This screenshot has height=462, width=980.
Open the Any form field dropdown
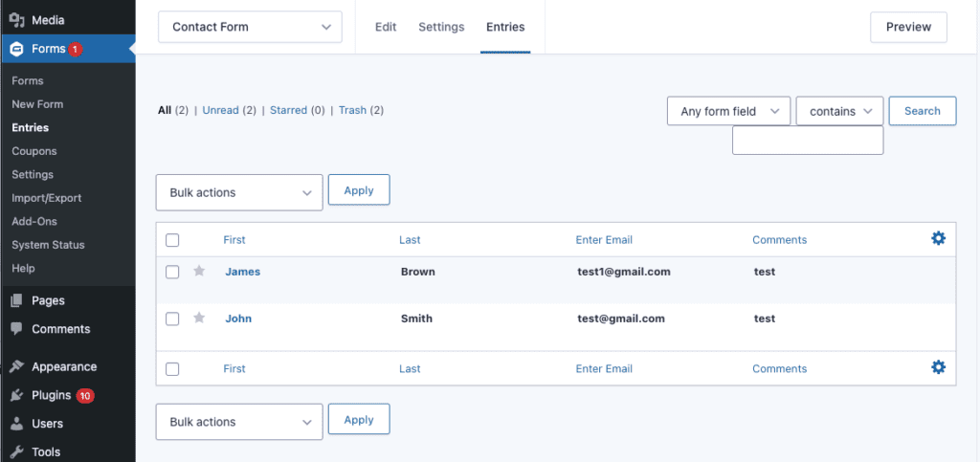(728, 111)
